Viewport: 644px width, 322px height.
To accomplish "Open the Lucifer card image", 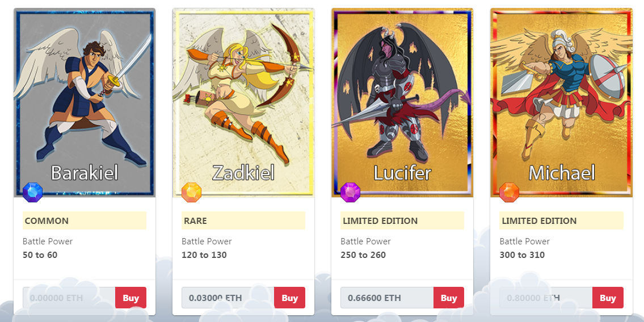I will click(x=402, y=103).
